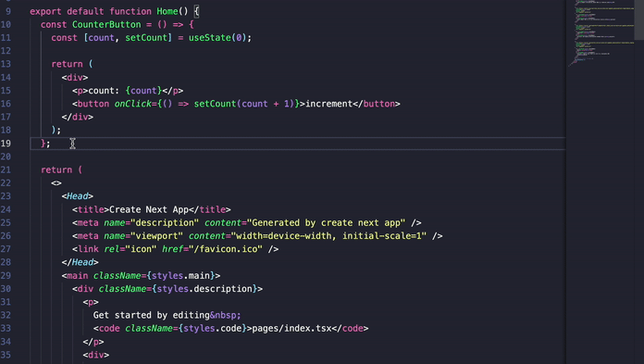Click the "viewport" string
The height and width of the screenshot is (364, 644).
coord(157,235)
